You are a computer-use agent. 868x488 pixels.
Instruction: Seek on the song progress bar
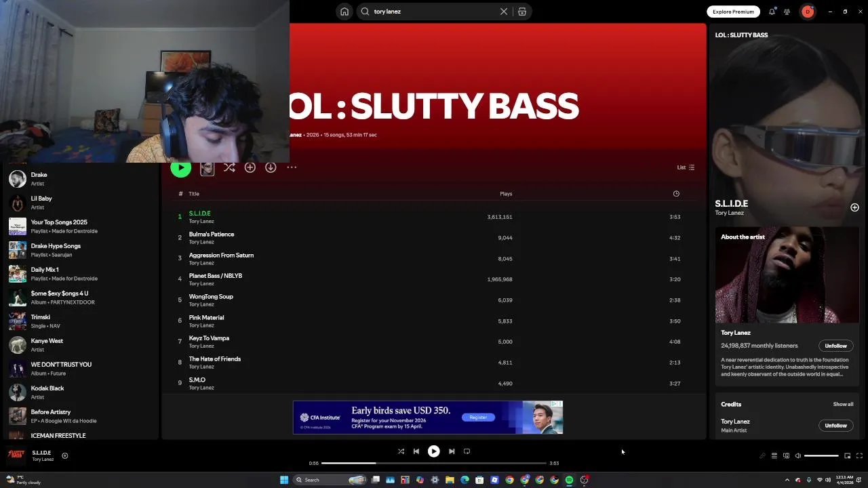434,463
